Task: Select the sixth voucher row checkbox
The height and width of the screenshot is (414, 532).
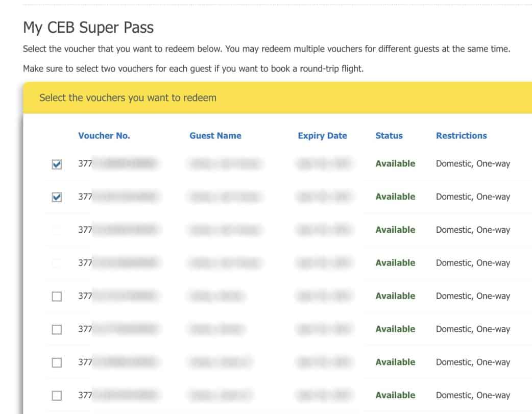Action: pyautogui.click(x=57, y=330)
